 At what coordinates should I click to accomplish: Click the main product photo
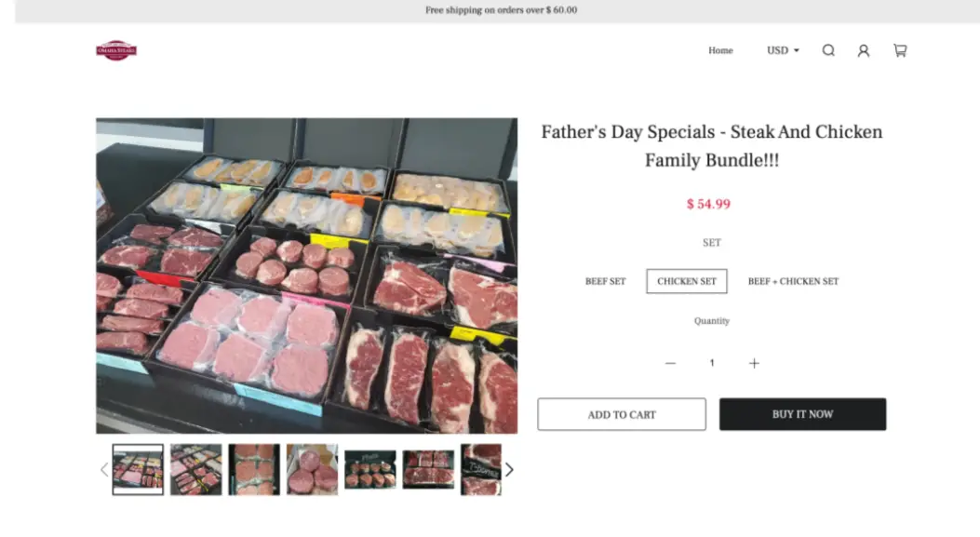click(306, 275)
